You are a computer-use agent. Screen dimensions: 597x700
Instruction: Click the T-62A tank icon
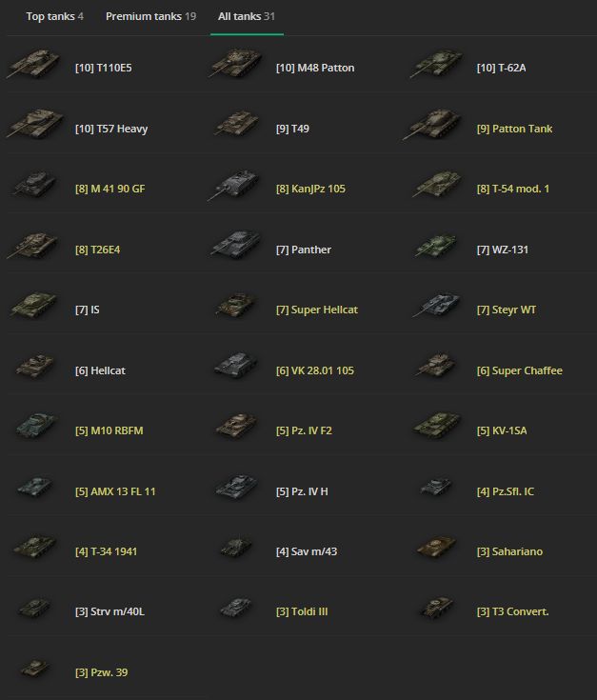click(436, 64)
